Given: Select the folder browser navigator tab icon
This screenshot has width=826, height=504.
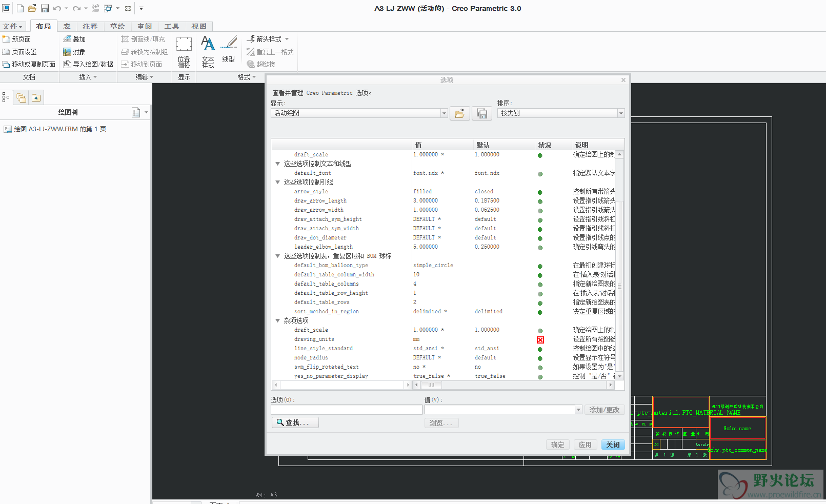Looking at the screenshot, I should point(21,97).
